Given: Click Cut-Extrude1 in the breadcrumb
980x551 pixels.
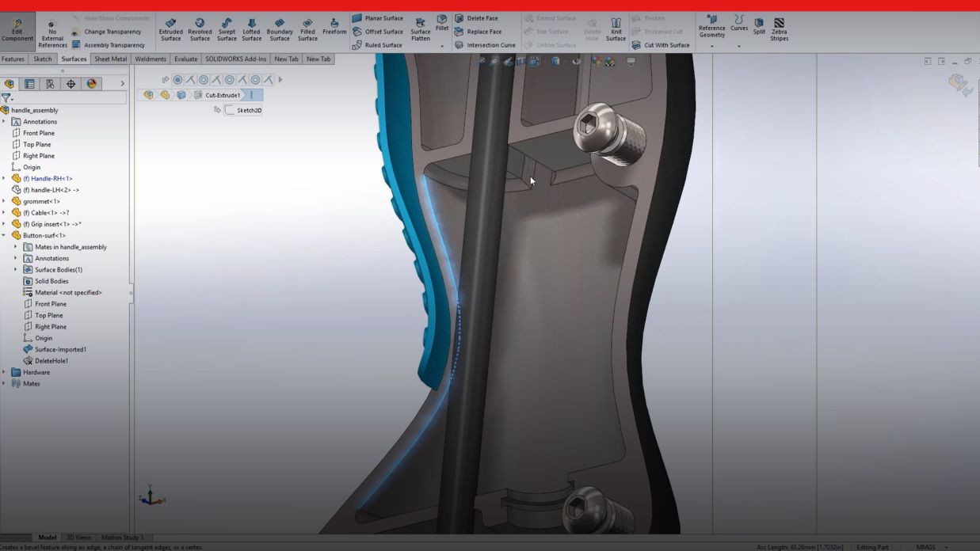Looking at the screenshot, I should 218,95.
